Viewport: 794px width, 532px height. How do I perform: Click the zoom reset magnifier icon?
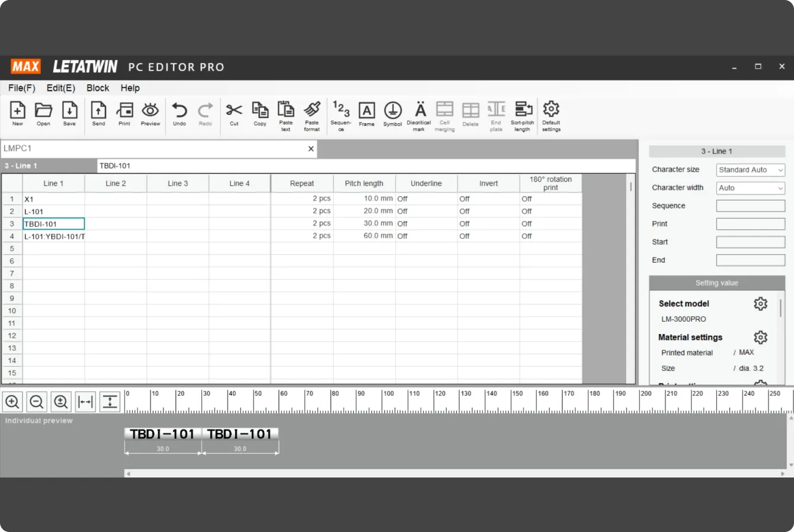pos(60,402)
